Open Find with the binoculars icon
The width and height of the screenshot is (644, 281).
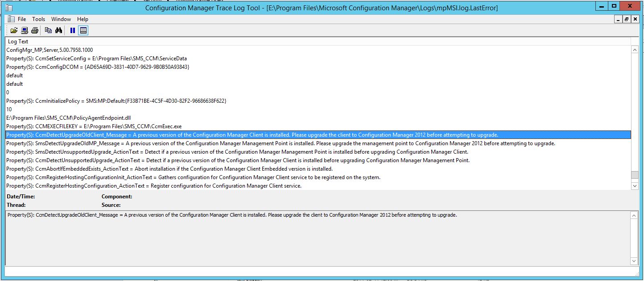coord(58,30)
